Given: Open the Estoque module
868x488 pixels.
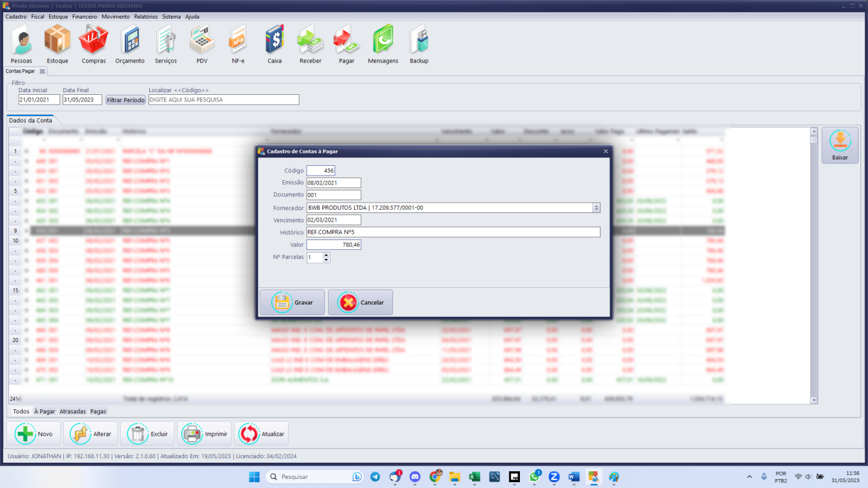Looking at the screenshot, I should pos(57,43).
